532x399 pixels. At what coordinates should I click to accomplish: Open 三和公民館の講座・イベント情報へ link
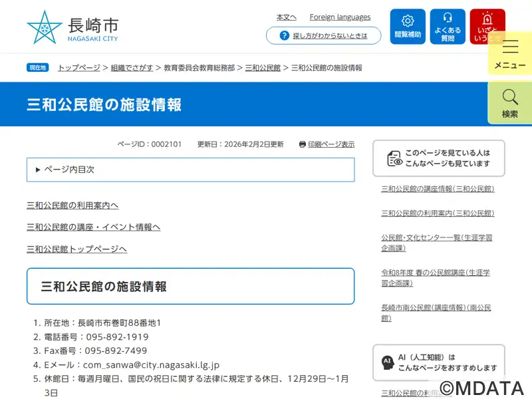[93, 227]
